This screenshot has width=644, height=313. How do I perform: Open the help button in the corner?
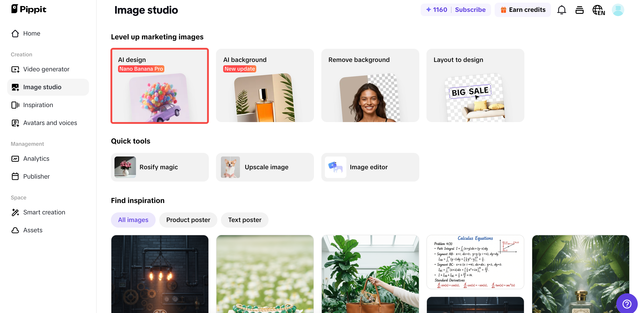point(627,304)
